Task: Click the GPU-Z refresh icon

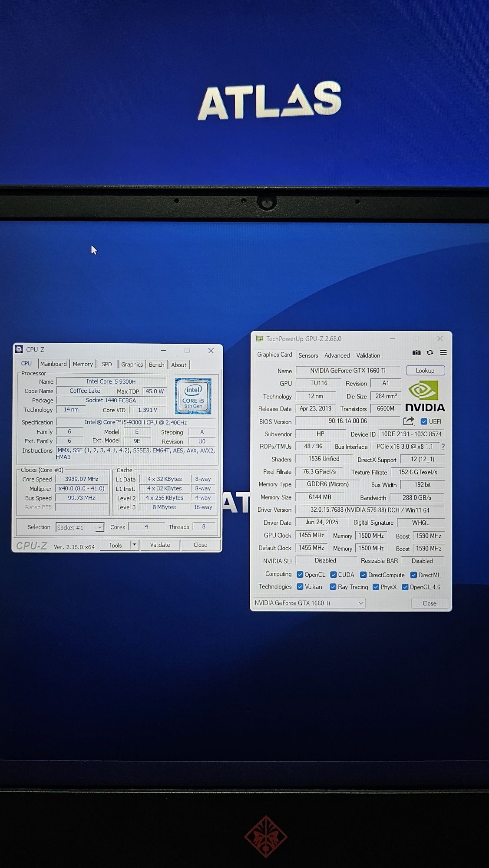Action: click(x=430, y=353)
